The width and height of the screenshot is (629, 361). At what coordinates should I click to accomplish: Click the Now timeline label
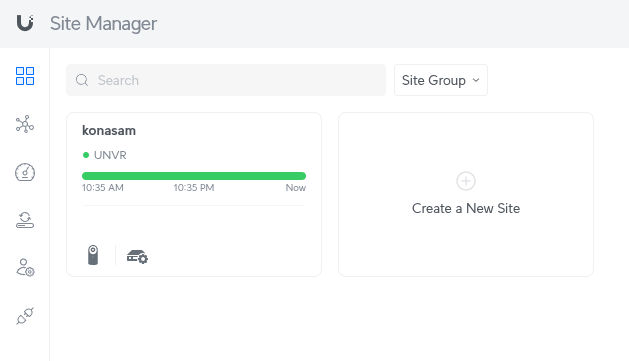tap(296, 188)
